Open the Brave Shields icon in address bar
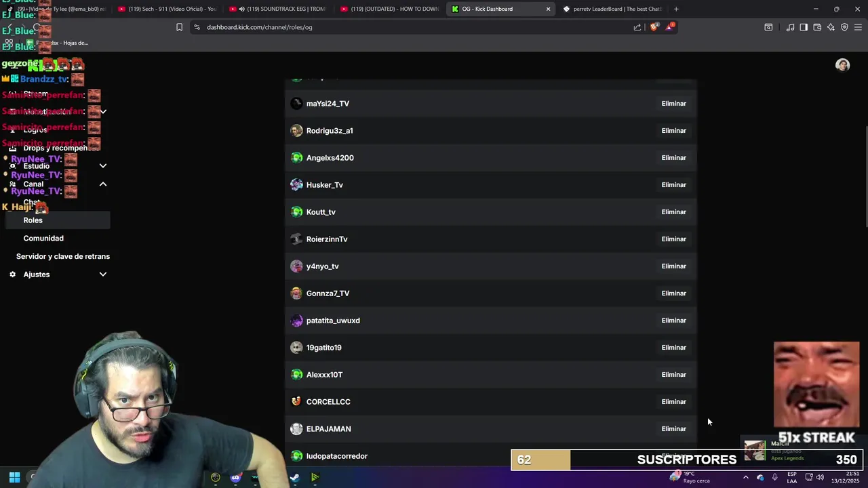 654,27
